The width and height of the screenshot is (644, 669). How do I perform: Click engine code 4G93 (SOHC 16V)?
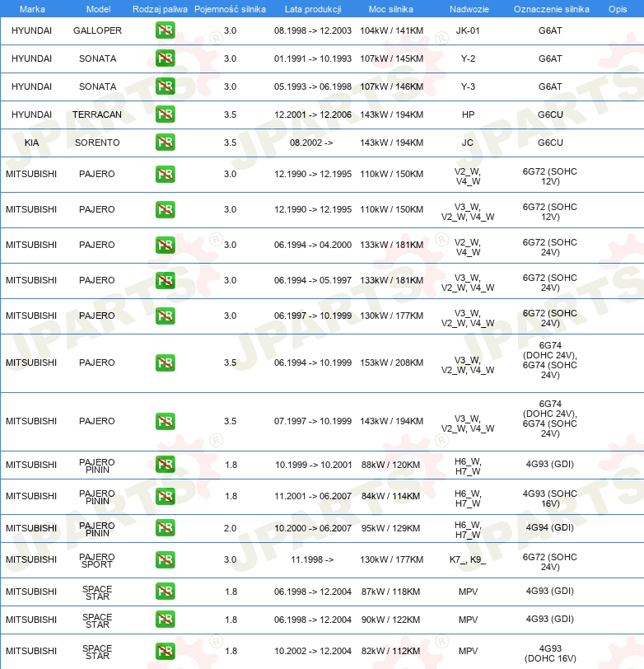click(550, 498)
